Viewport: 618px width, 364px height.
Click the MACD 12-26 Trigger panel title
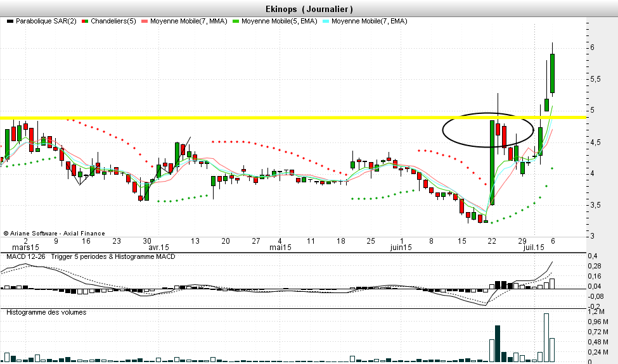[91, 256]
